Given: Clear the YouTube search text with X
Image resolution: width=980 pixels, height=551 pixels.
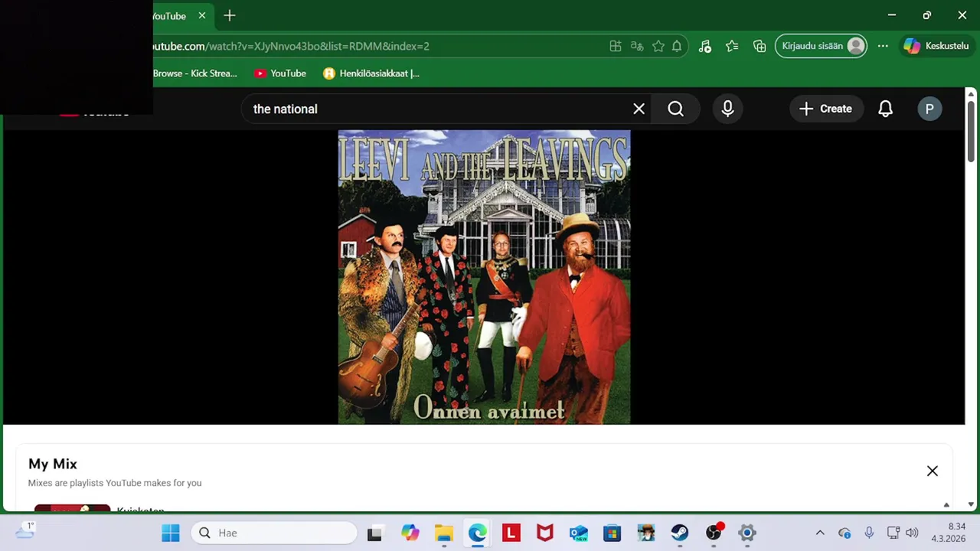Looking at the screenshot, I should 639,109.
